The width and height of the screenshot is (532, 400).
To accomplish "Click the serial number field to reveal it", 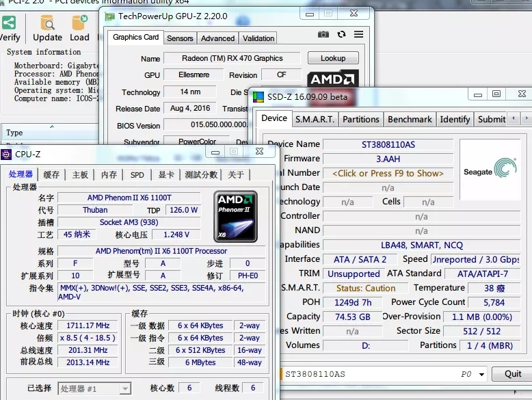I will pyautogui.click(x=388, y=173).
